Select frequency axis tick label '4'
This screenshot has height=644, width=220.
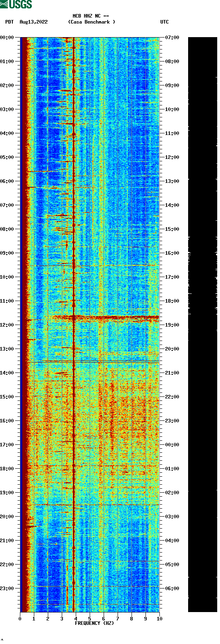(76, 619)
